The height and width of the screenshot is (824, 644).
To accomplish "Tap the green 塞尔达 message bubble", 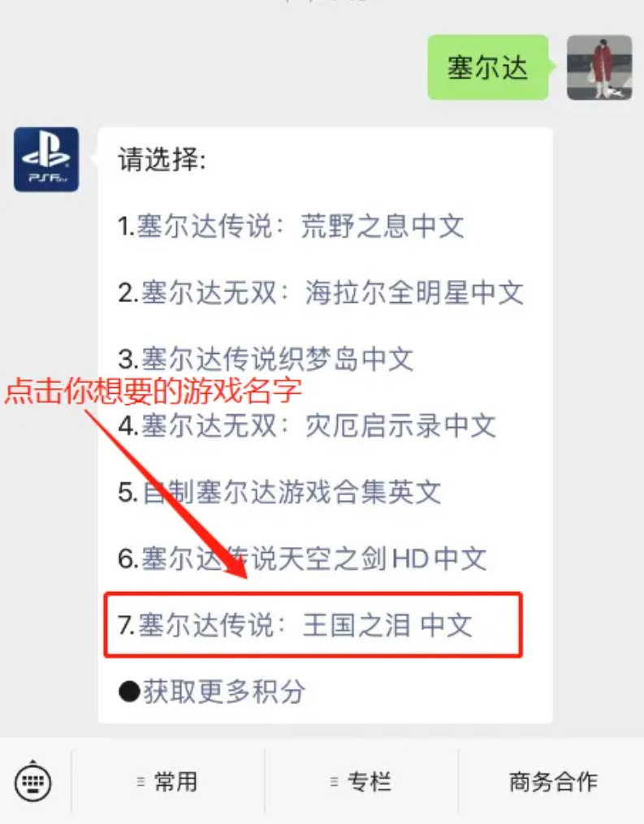I will click(488, 67).
